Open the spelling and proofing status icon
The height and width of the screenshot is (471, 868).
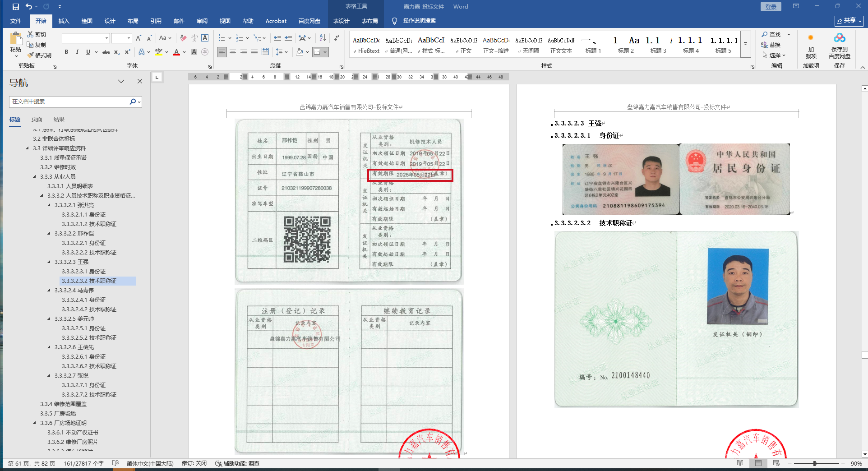pyautogui.click(x=115, y=463)
